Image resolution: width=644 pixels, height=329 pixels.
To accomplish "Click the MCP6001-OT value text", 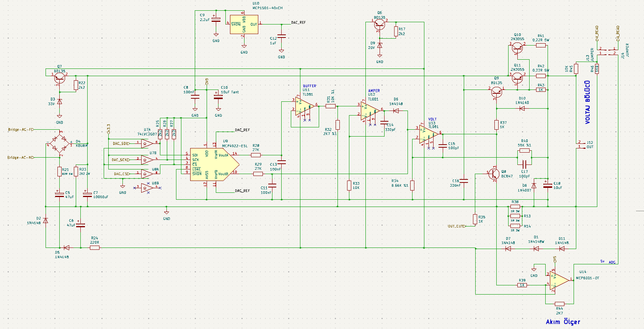I will (x=587, y=278).
